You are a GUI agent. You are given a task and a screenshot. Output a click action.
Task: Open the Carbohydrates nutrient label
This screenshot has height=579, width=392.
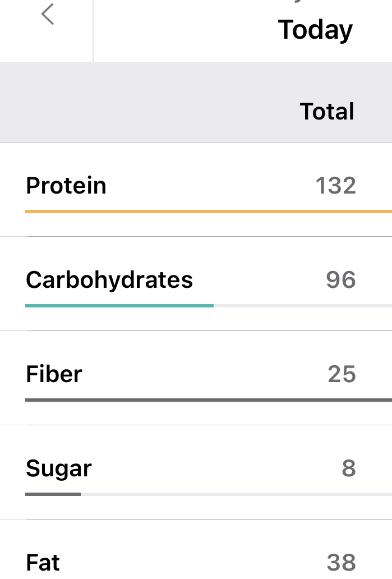coord(109,280)
